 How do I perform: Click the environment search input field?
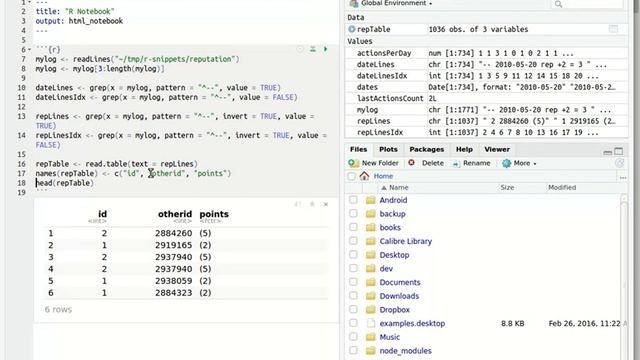(587, 4)
